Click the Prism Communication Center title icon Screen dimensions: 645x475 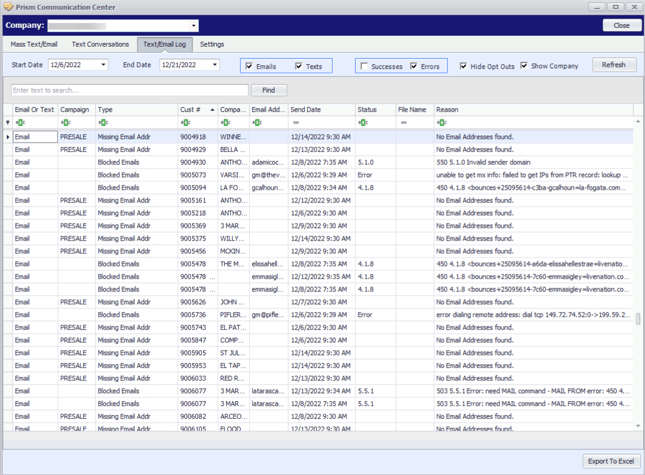pos(8,7)
